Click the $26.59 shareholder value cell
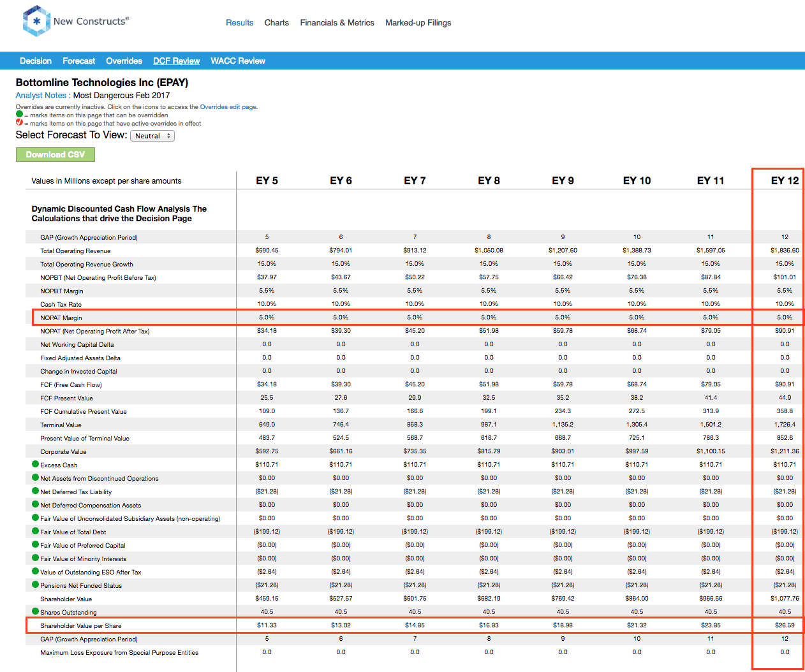This screenshot has width=805, height=672. (785, 625)
